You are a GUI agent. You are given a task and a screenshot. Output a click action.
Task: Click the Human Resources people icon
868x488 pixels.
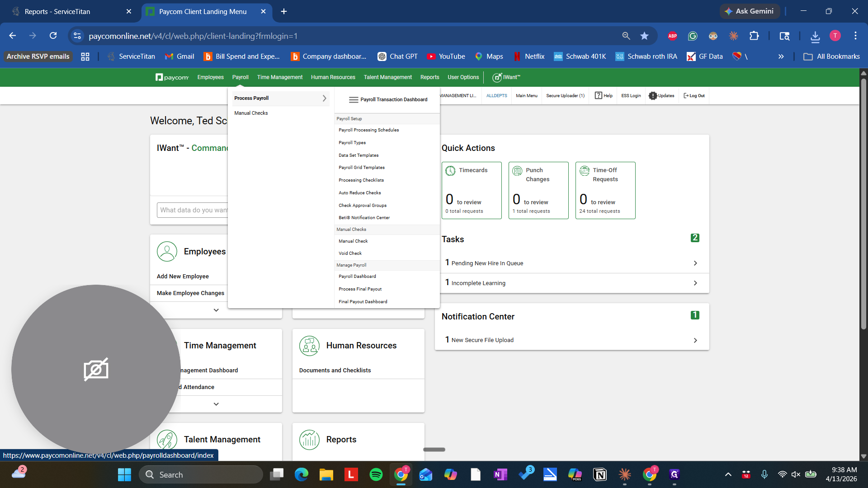tap(309, 346)
